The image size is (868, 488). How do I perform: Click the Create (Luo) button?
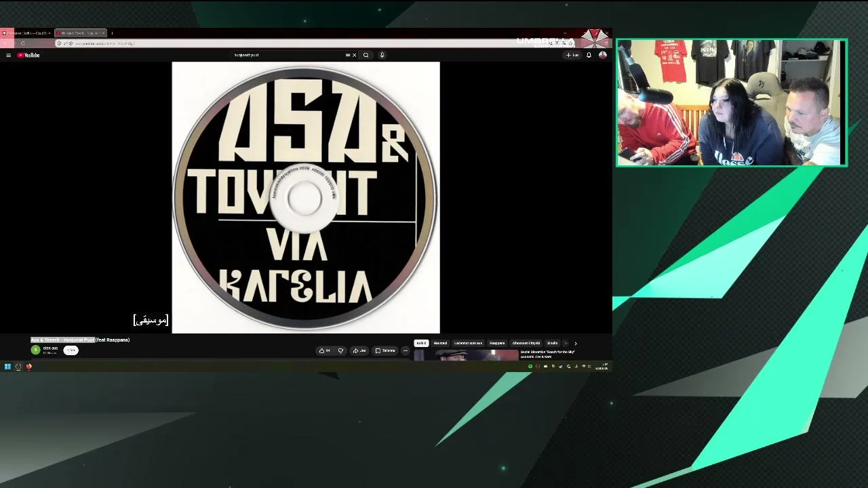(x=572, y=55)
